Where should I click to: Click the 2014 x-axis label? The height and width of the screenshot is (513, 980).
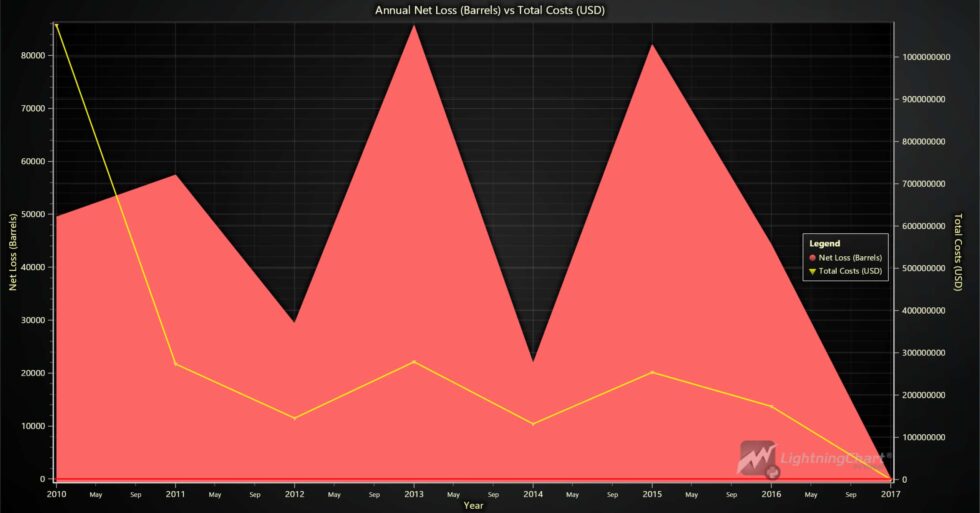click(x=533, y=494)
